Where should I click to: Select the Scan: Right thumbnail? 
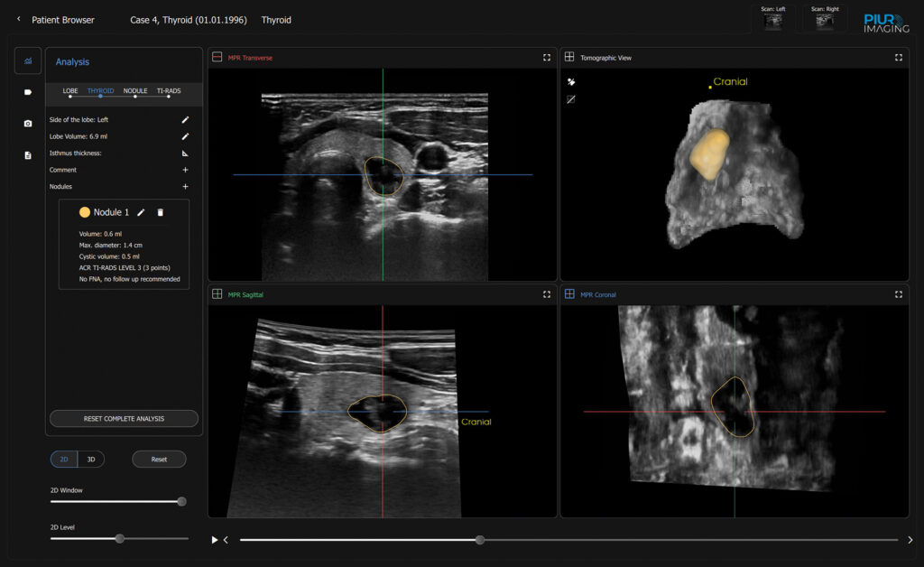[x=825, y=19]
